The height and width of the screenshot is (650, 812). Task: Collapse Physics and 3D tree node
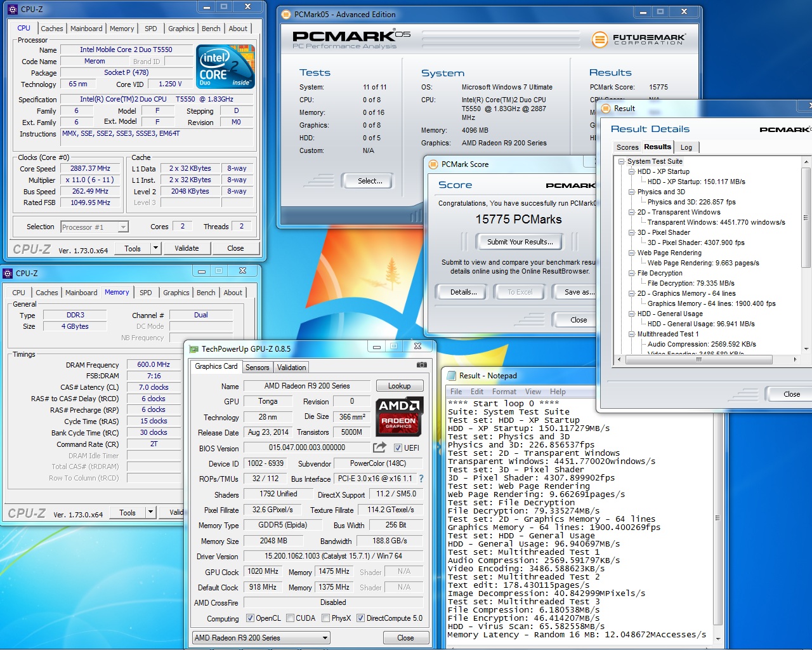point(632,192)
